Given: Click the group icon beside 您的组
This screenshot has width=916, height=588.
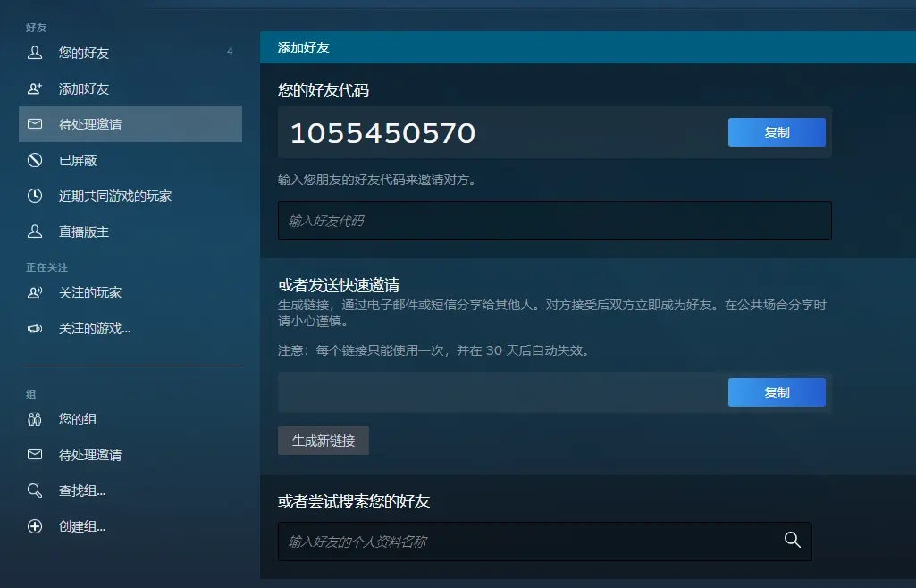Looking at the screenshot, I should coord(35,419).
